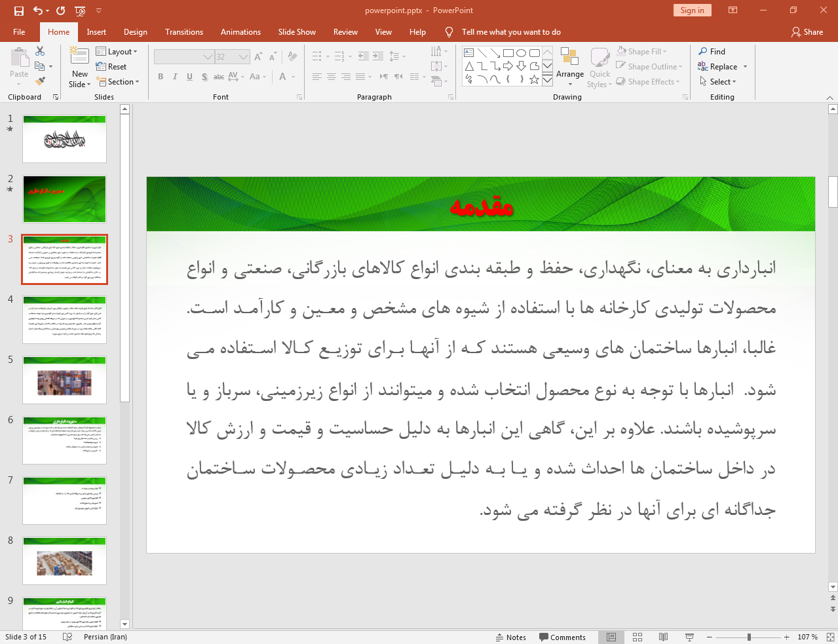Toggle the Comments pane
The width and height of the screenshot is (838, 644).
click(562, 637)
